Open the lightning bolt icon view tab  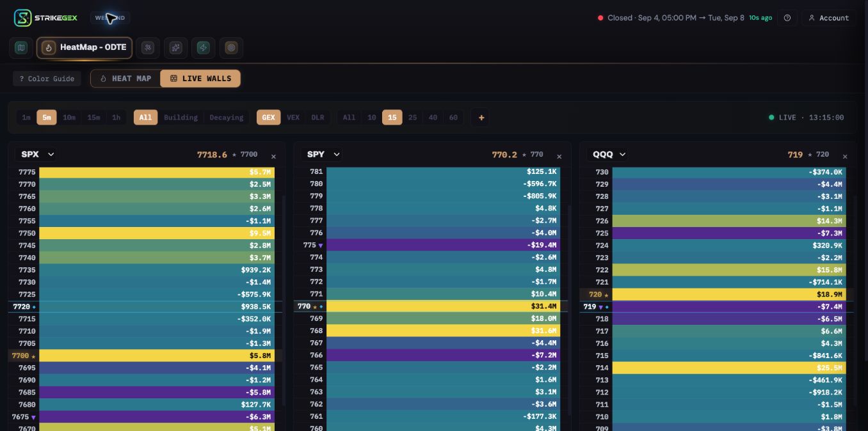click(203, 47)
